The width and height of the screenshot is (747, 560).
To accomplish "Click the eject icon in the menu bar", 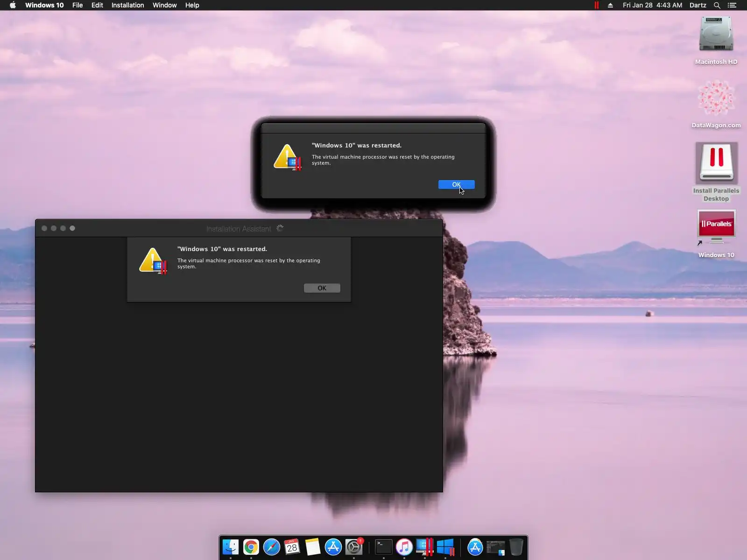I will [x=610, y=5].
